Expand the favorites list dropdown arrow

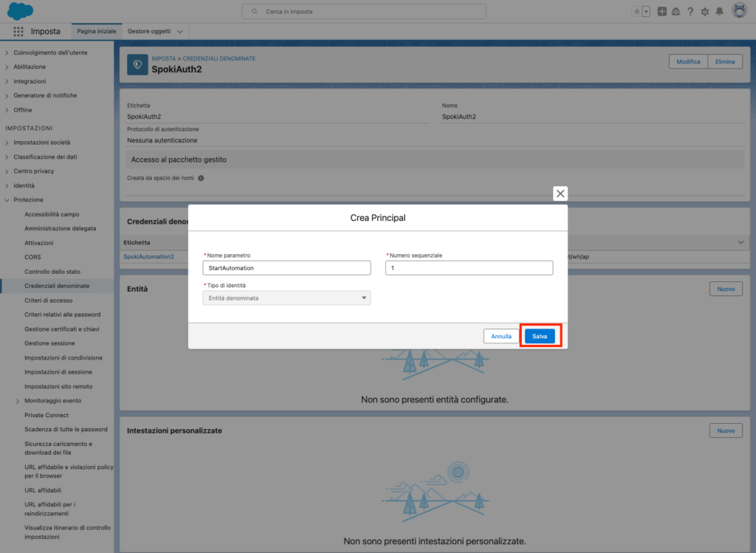click(x=647, y=12)
